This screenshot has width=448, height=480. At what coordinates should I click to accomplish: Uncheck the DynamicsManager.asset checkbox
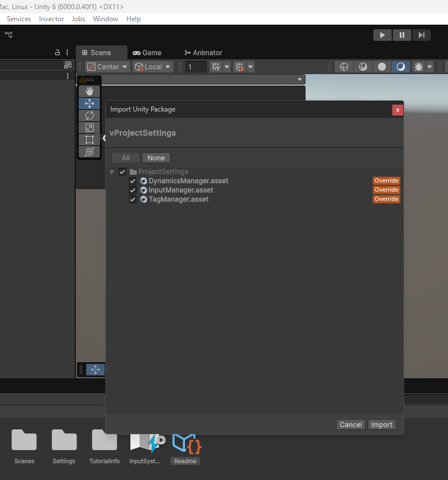(x=133, y=181)
